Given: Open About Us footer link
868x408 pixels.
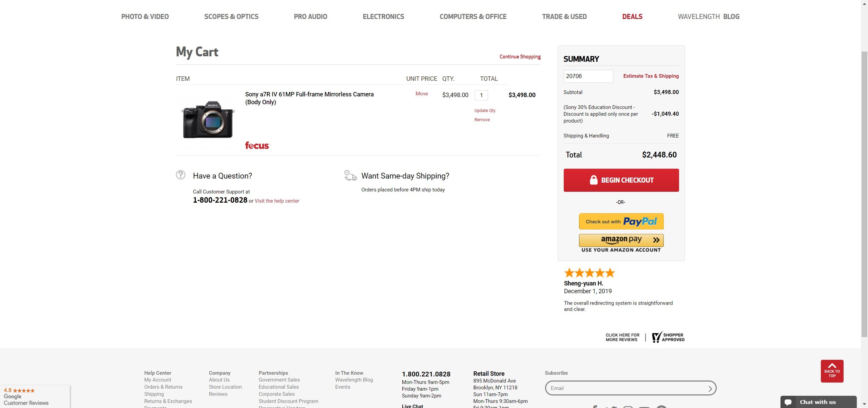Looking at the screenshot, I should [219, 380].
